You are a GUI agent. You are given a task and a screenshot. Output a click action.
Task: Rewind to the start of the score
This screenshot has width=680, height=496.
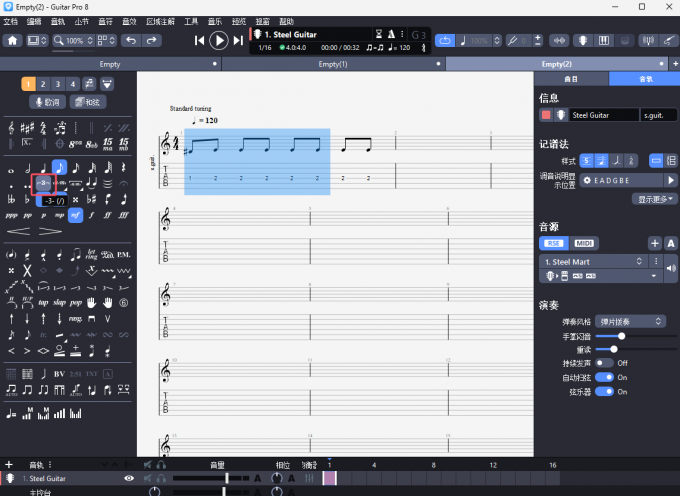tap(199, 40)
